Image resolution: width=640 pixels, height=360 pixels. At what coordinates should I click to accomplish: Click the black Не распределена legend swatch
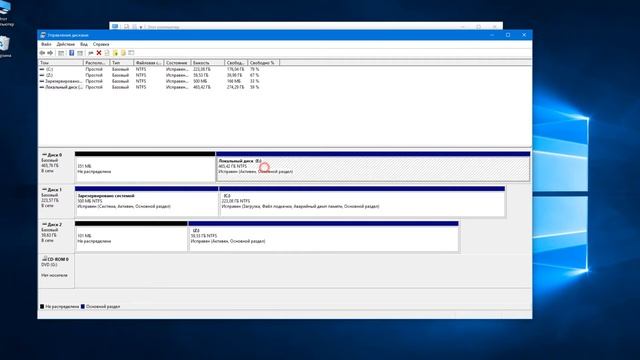click(42, 307)
